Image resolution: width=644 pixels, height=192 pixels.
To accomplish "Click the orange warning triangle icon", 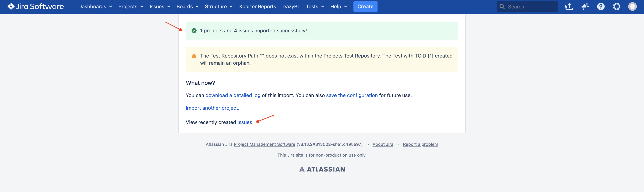I will (194, 56).
